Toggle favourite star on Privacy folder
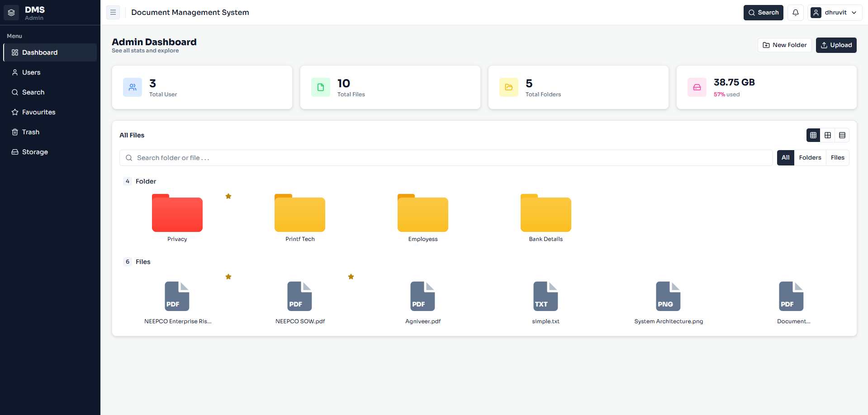The image size is (868, 415). pos(228,196)
